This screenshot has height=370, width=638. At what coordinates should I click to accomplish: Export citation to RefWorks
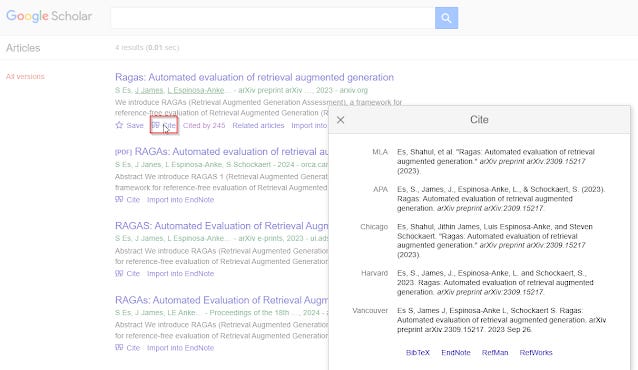(x=536, y=352)
